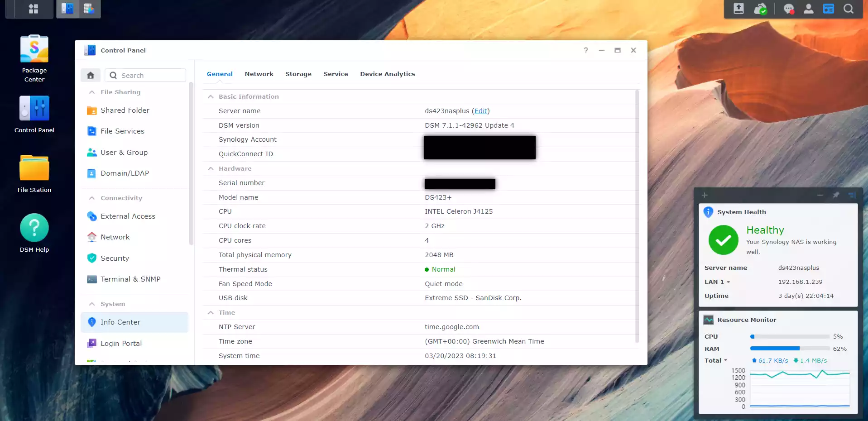The image size is (868, 421).
Task: Collapse the Basic Information section
Action: (211, 96)
